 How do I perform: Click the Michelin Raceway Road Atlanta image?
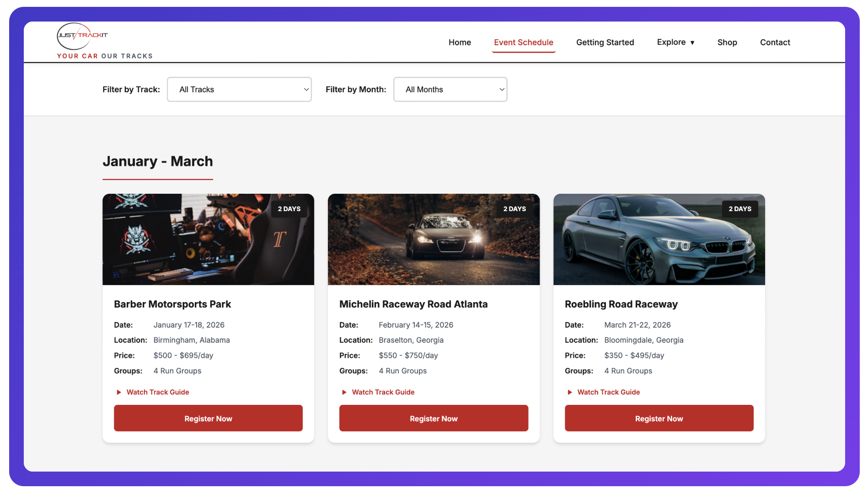(x=434, y=239)
